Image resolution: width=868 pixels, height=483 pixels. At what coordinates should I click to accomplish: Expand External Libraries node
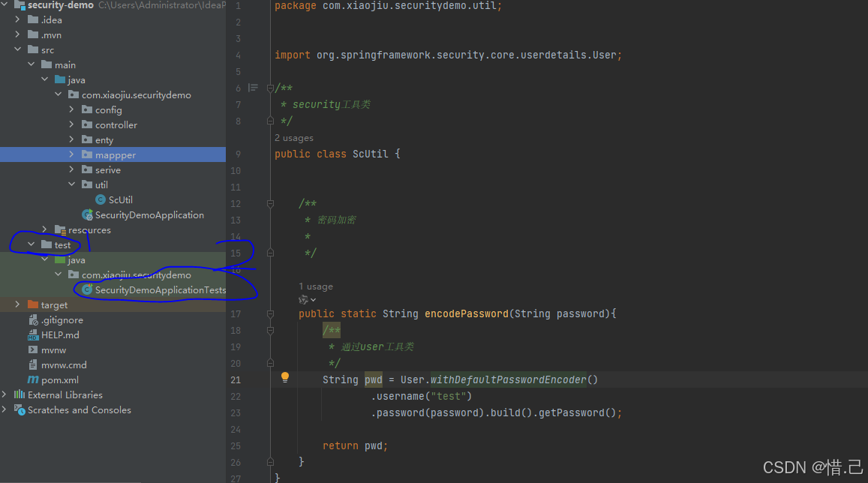click(x=5, y=394)
